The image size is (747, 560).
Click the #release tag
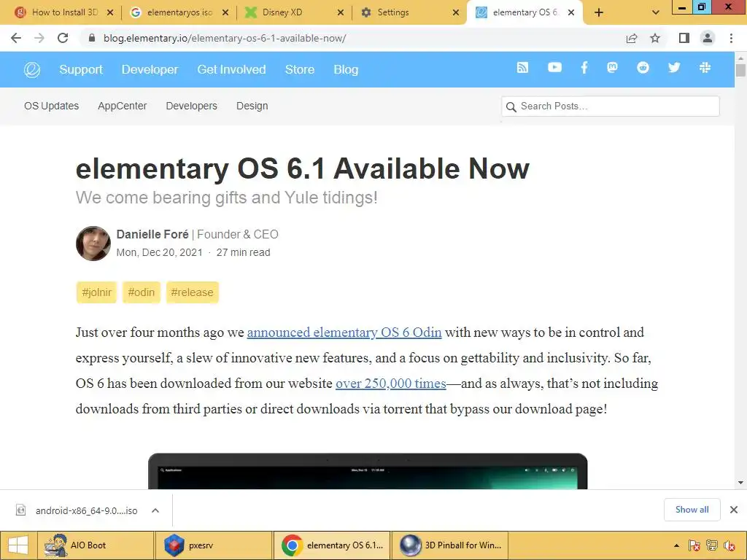point(193,292)
